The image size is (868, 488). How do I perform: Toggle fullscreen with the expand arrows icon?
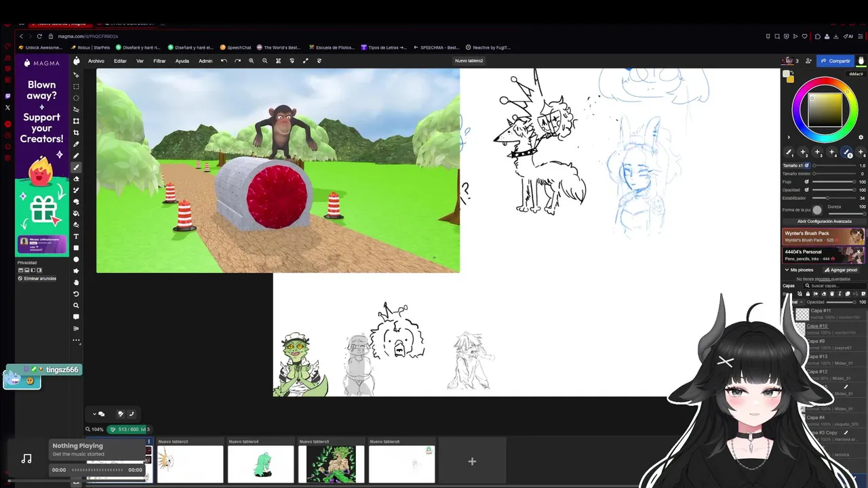pyautogui.click(x=305, y=61)
